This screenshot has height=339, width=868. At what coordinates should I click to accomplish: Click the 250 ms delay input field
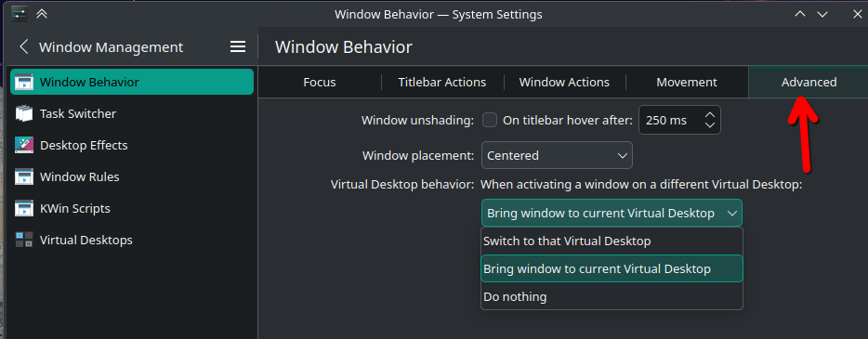click(670, 120)
